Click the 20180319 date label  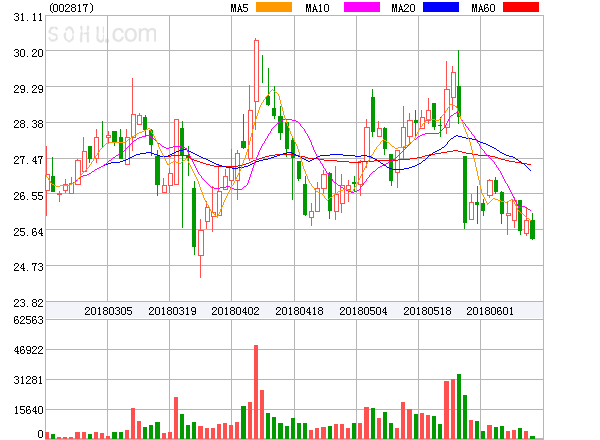point(172,311)
